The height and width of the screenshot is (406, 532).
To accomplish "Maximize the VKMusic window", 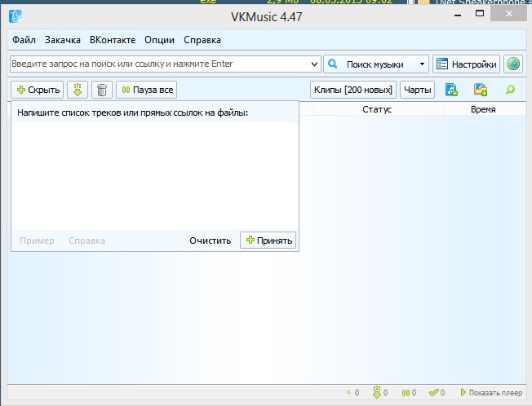I will [x=480, y=14].
